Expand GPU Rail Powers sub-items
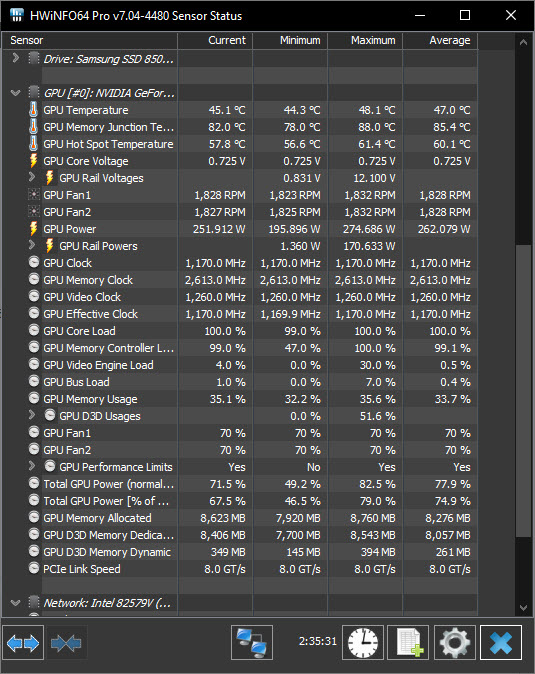Image resolution: width=535 pixels, height=674 pixels. [32, 245]
